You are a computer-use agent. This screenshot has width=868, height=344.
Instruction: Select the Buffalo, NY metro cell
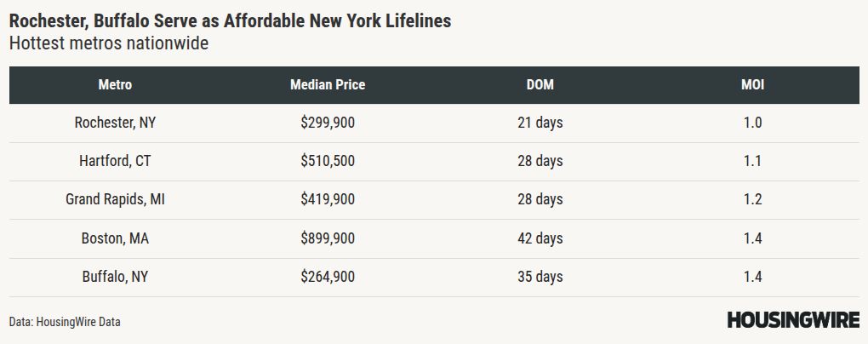coord(115,277)
